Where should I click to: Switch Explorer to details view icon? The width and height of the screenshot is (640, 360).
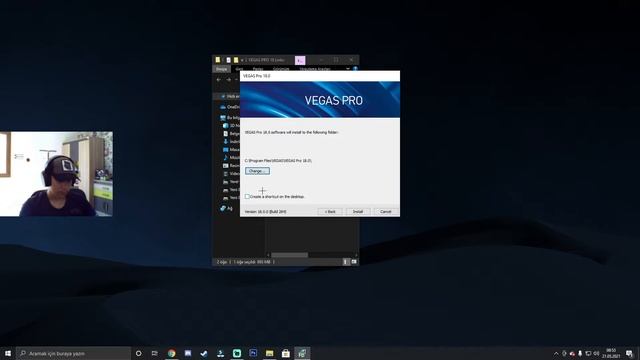[345, 262]
